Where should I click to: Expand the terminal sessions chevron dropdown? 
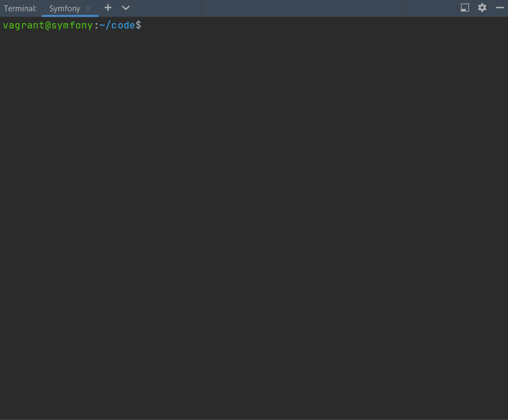(x=125, y=8)
